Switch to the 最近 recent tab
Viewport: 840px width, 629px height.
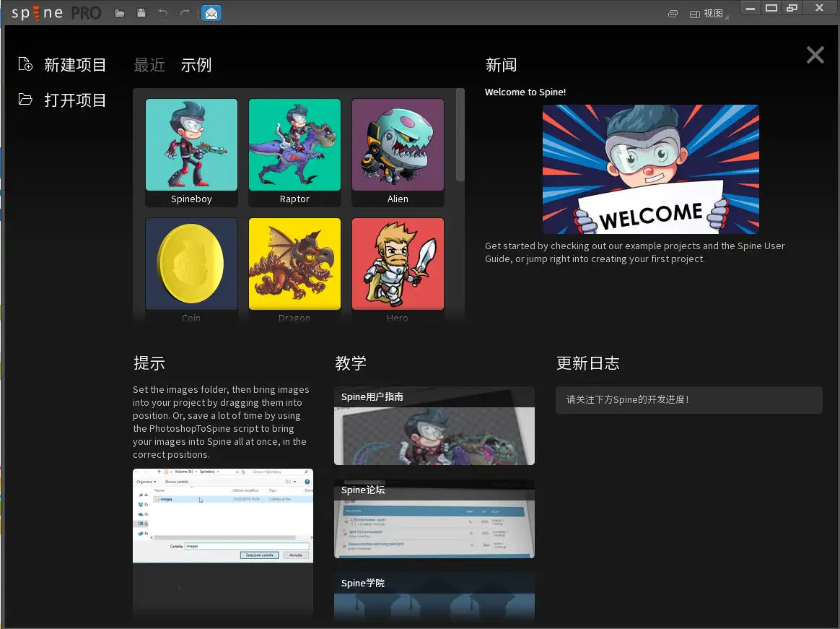149,65
